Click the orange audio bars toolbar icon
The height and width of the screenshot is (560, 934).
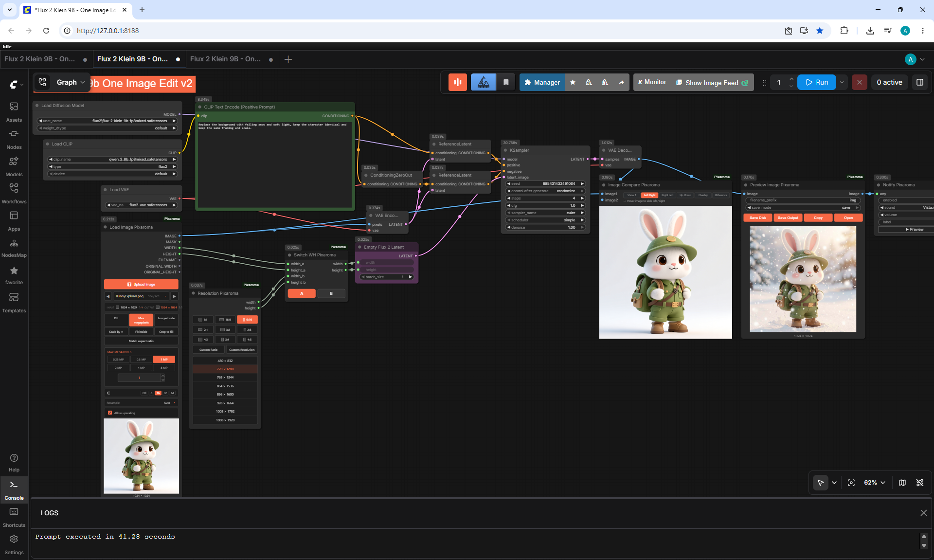[458, 82]
